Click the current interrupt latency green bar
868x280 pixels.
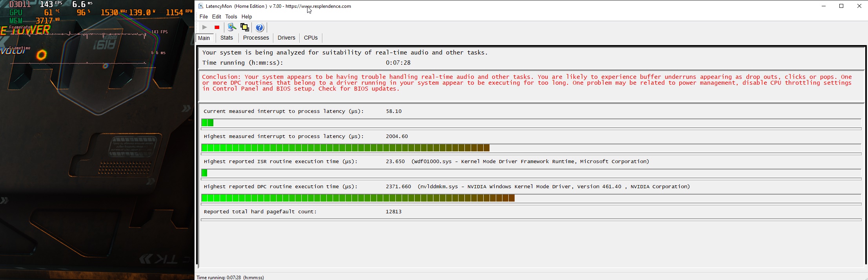(x=207, y=123)
